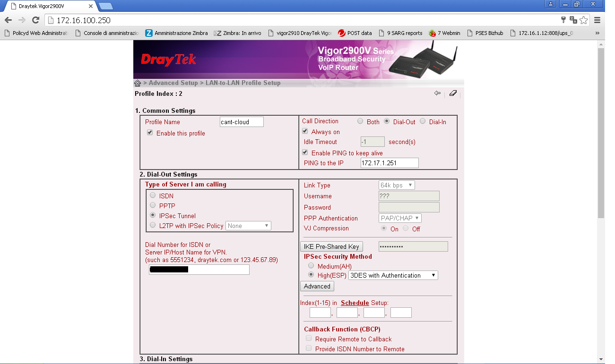615x364 pixels.
Task: Click the back arrow icon beside Profile Index
Action: 437,93
